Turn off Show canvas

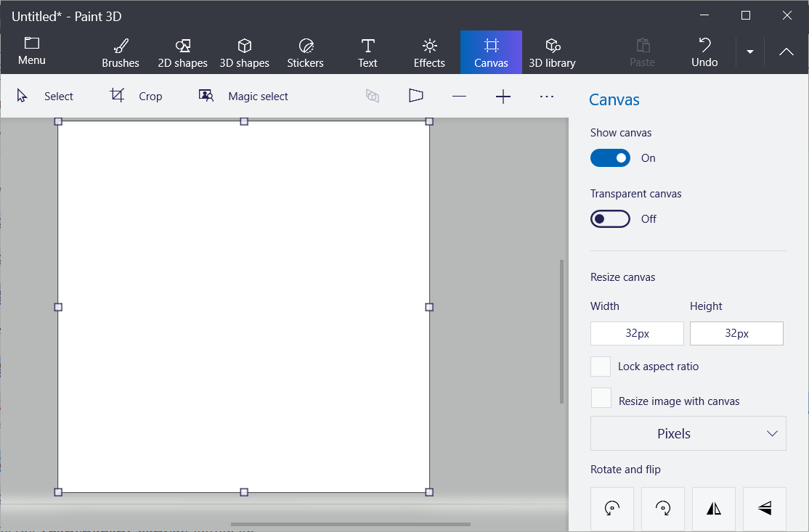(610, 157)
